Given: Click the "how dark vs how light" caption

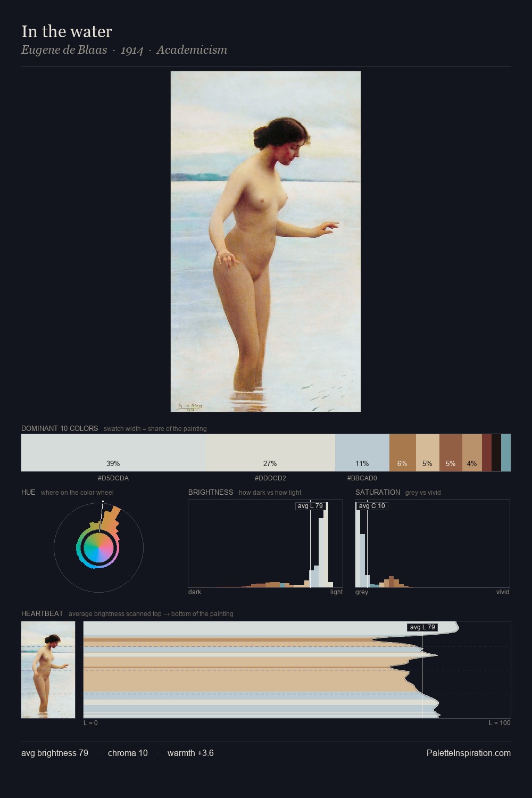Looking at the screenshot, I should coord(270,493).
